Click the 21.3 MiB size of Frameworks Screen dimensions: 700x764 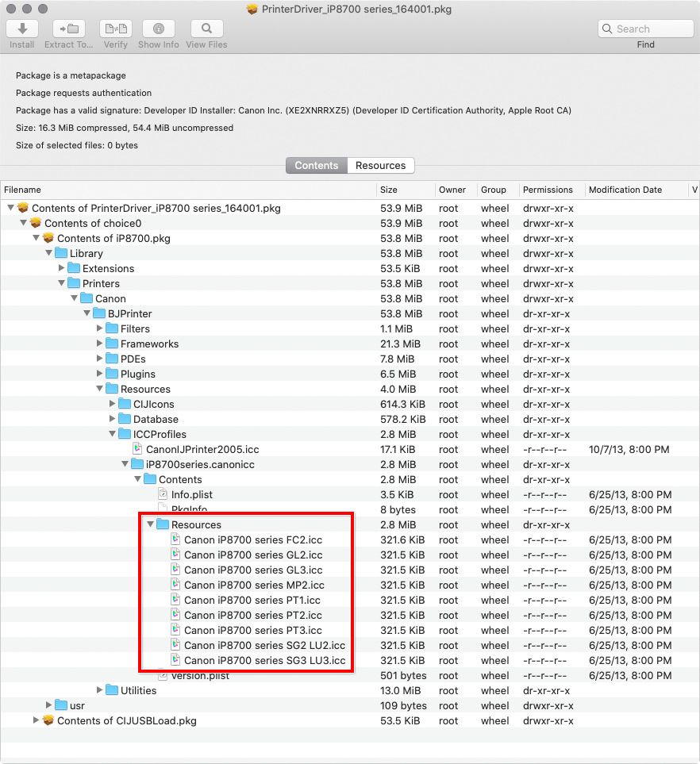pos(400,344)
